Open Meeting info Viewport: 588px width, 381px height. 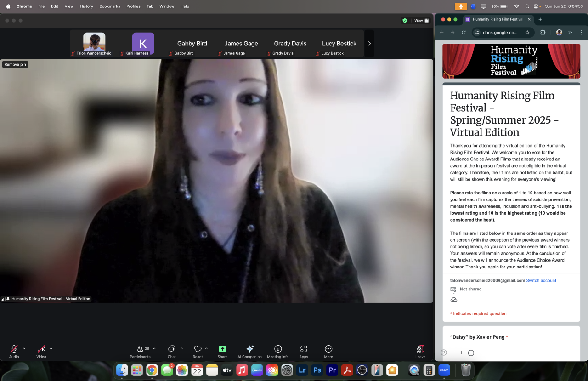pyautogui.click(x=277, y=350)
